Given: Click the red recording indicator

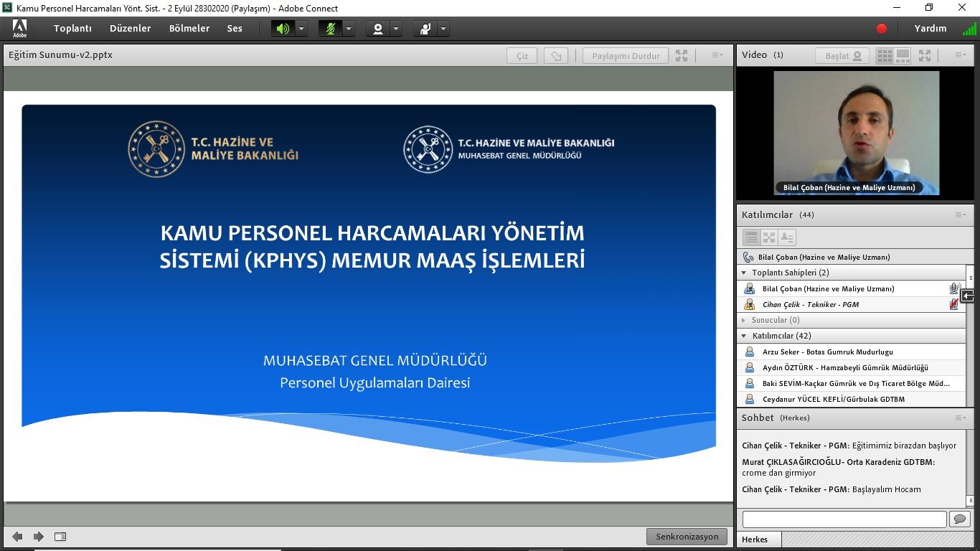Looking at the screenshot, I should (882, 29).
